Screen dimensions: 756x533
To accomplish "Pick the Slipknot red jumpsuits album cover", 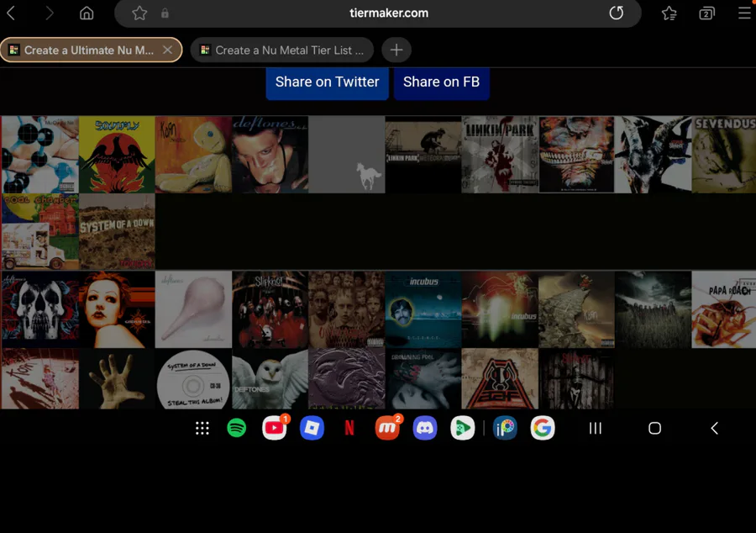I will point(270,309).
